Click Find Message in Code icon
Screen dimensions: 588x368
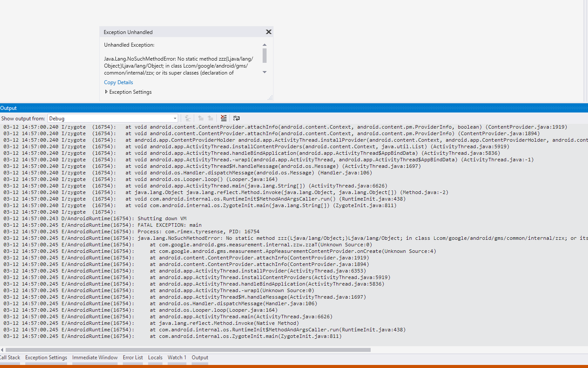tap(188, 118)
